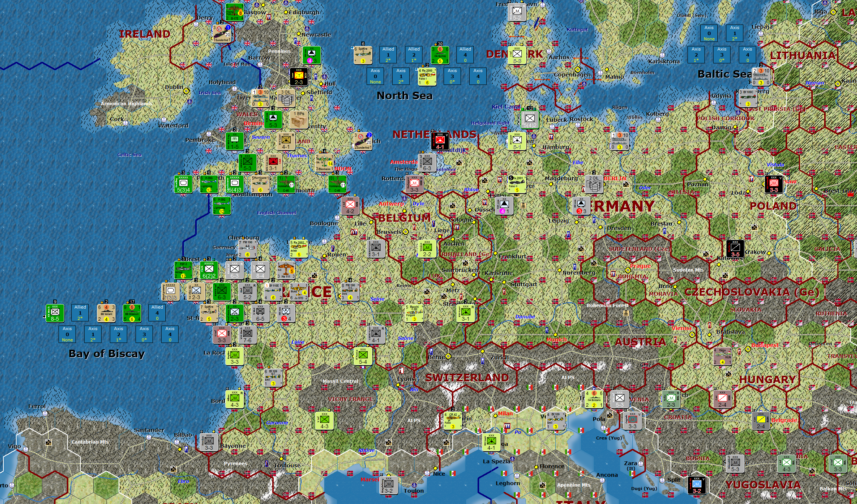Select the BB Missouri battleship counter

tap(132, 313)
